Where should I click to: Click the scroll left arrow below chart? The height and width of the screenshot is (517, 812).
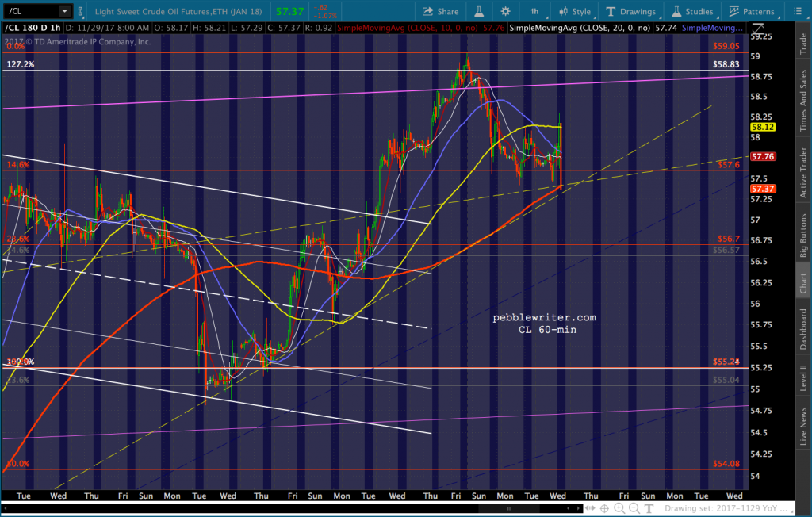click(569, 509)
